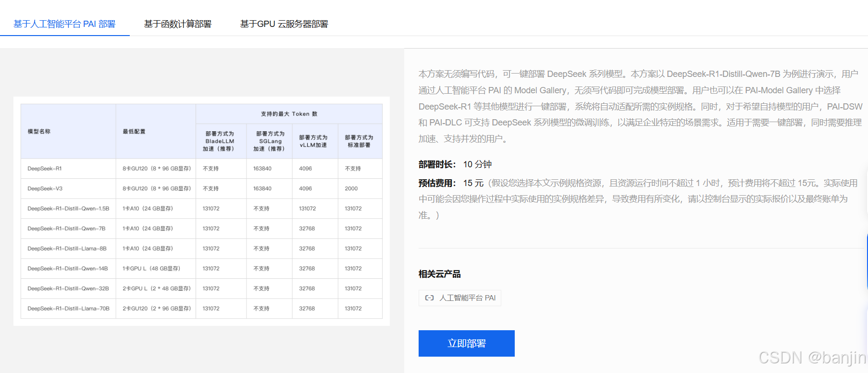Click the 10 分钟 duration value

477,164
